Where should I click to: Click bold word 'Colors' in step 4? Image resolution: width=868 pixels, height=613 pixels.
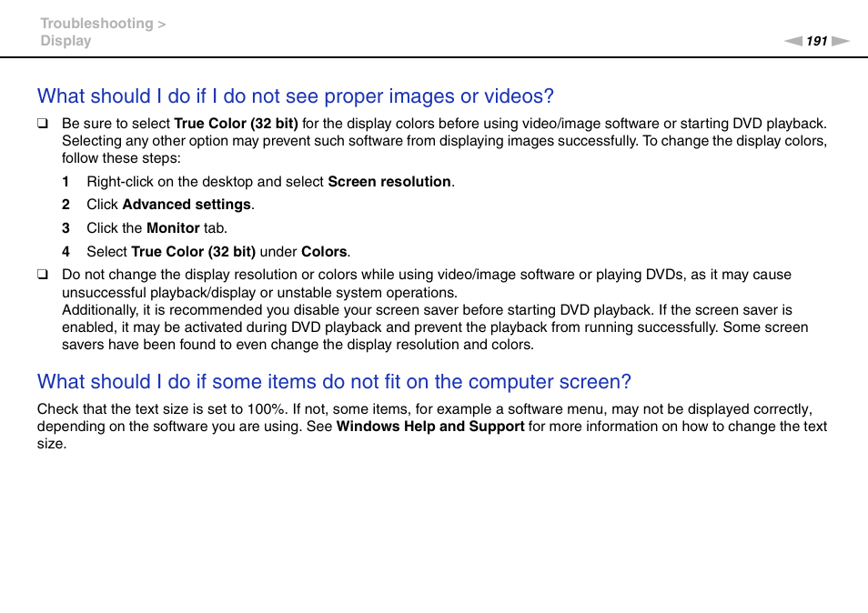[x=324, y=252]
